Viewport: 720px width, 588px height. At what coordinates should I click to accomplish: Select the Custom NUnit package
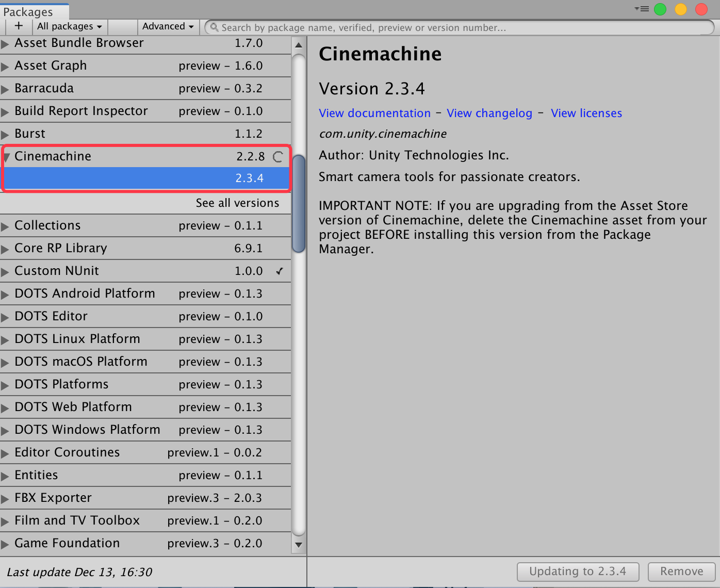tap(145, 271)
